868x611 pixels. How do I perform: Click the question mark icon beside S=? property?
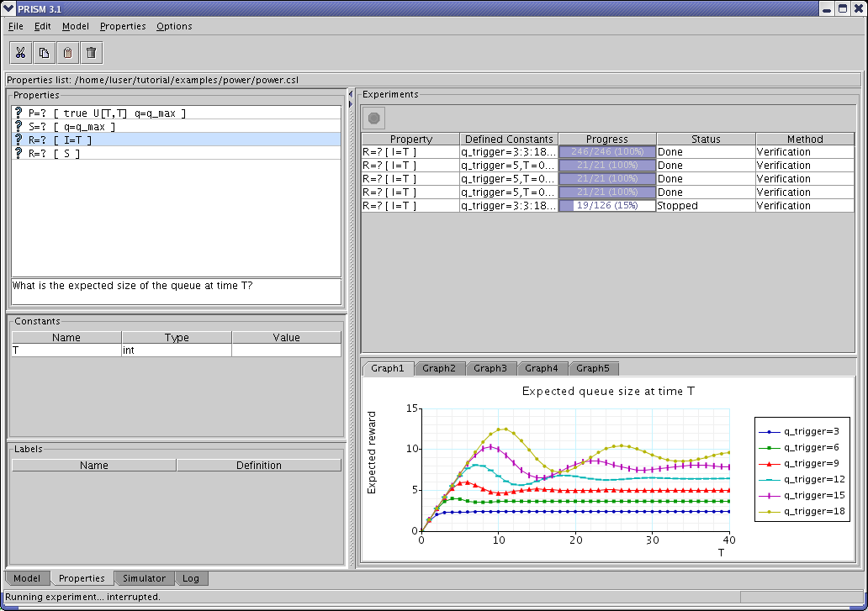coord(19,126)
